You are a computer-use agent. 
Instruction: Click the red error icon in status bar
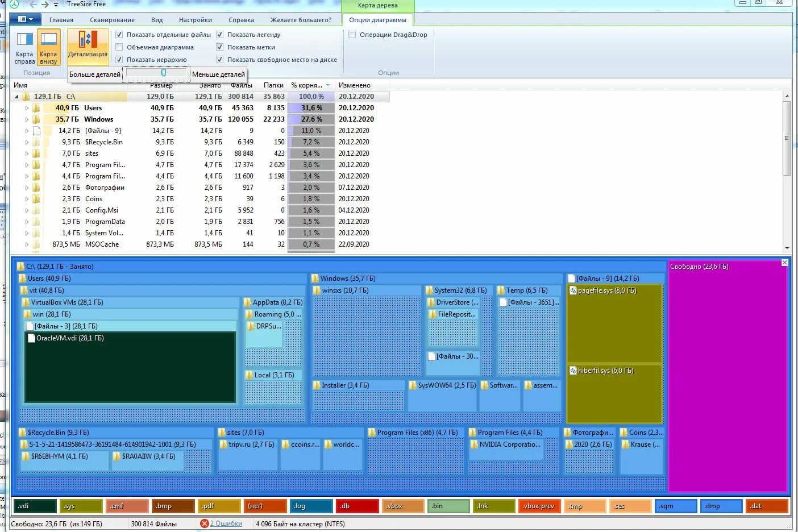tap(205, 523)
